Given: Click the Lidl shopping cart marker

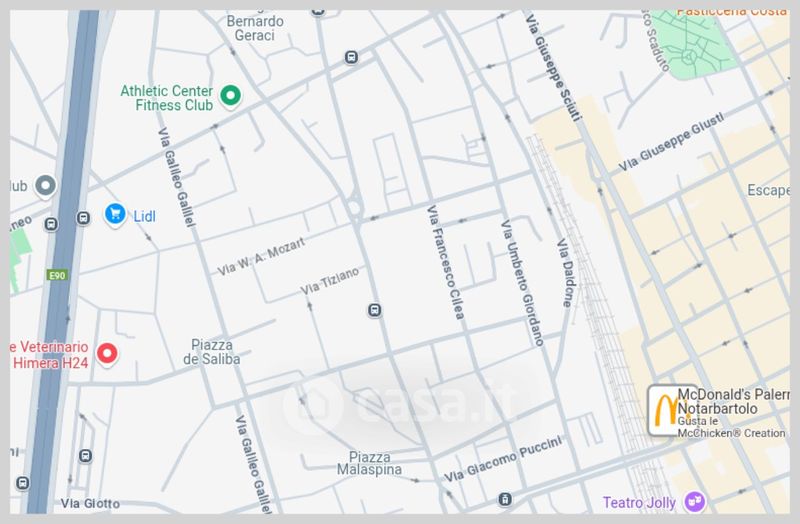Looking at the screenshot, I should click(115, 215).
